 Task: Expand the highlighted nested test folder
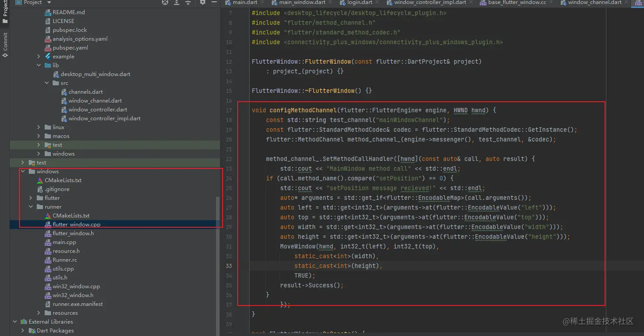(x=39, y=145)
